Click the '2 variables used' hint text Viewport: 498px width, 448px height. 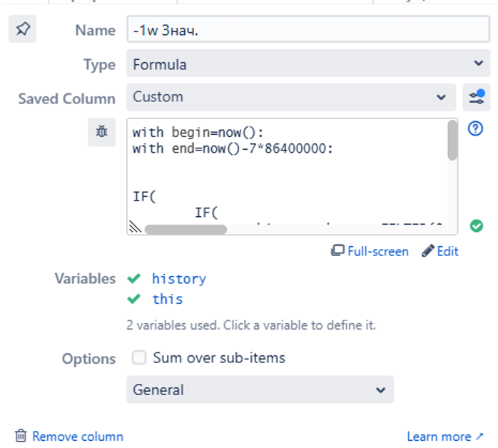tap(251, 325)
